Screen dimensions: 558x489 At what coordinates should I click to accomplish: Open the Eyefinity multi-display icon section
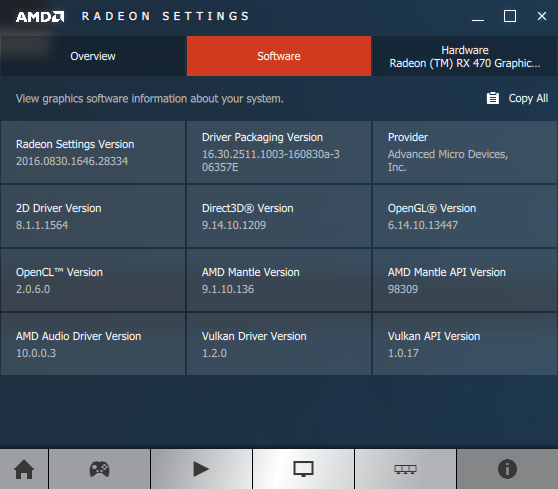point(405,469)
